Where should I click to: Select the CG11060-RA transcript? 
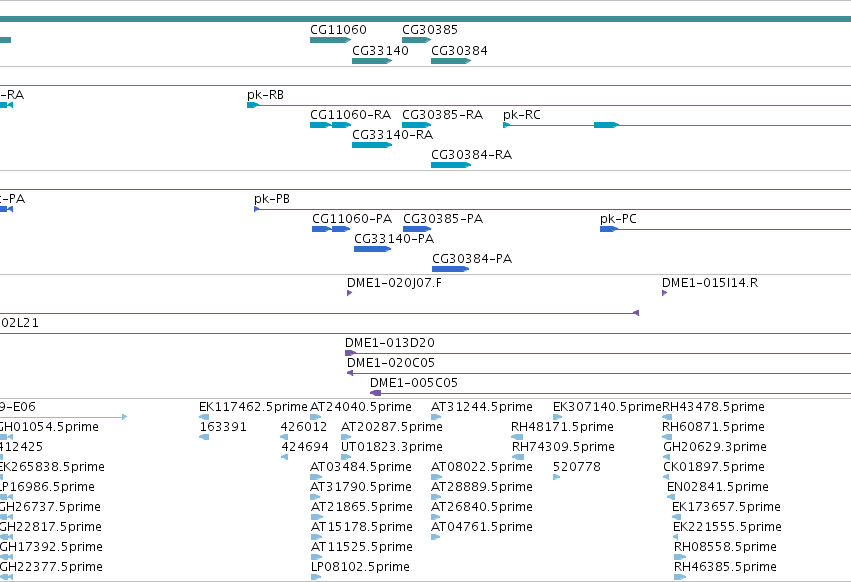(331, 125)
